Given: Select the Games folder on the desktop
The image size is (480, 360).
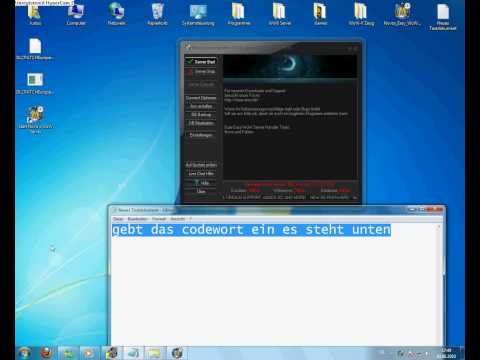Looking at the screenshot, I should coord(320,14).
